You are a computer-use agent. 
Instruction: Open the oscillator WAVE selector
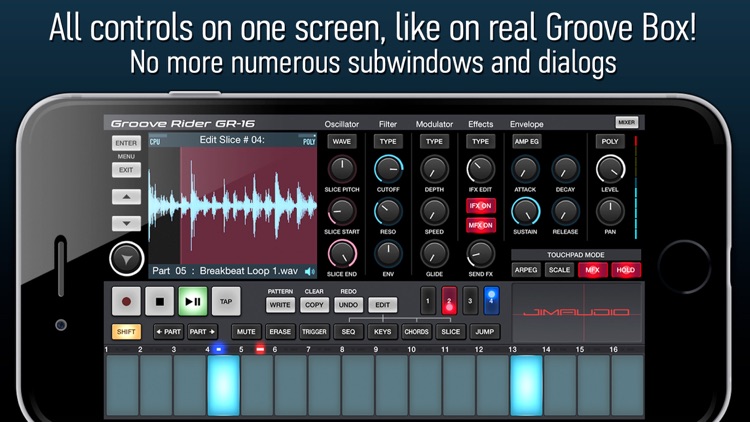342,142
